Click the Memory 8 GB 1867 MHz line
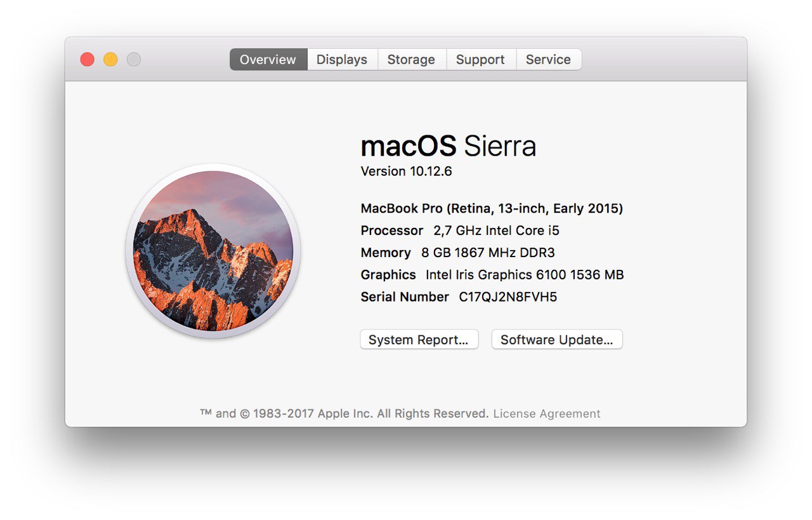 tap(457, 253)
